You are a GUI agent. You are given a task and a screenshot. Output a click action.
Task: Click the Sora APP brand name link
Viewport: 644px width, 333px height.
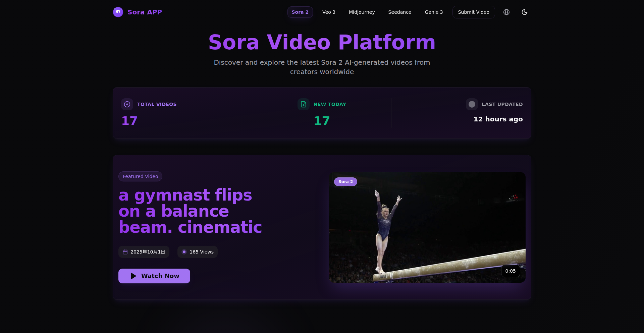(x=145, y=12)
